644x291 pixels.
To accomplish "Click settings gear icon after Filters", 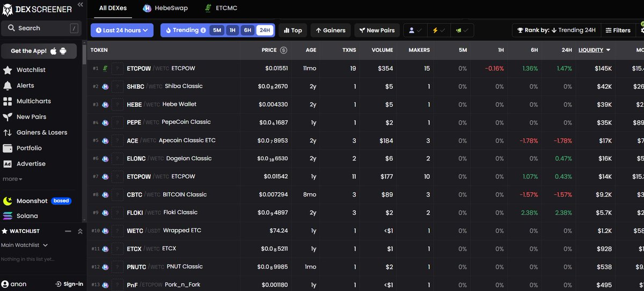I will 642,31.
